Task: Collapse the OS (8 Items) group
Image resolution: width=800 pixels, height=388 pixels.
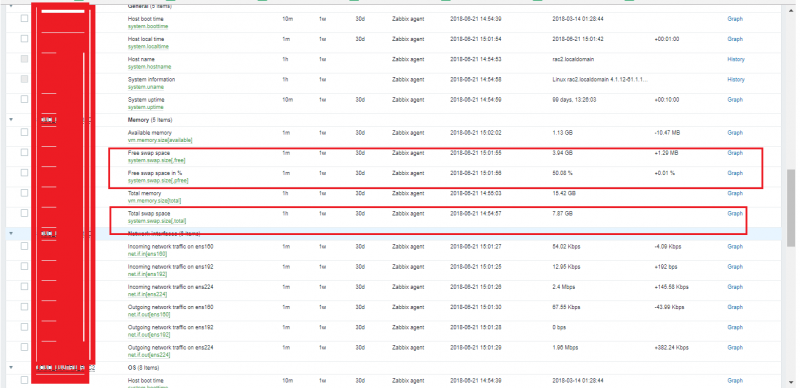Action: coord(11,368)
